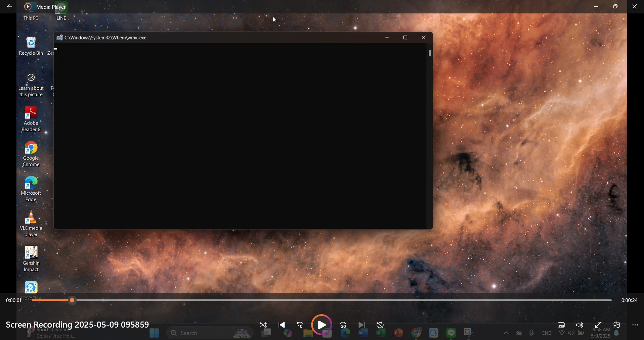644x340 pixels.
Task: Go back using the Media Player back arrow
Action: click(x=9, y=7)
